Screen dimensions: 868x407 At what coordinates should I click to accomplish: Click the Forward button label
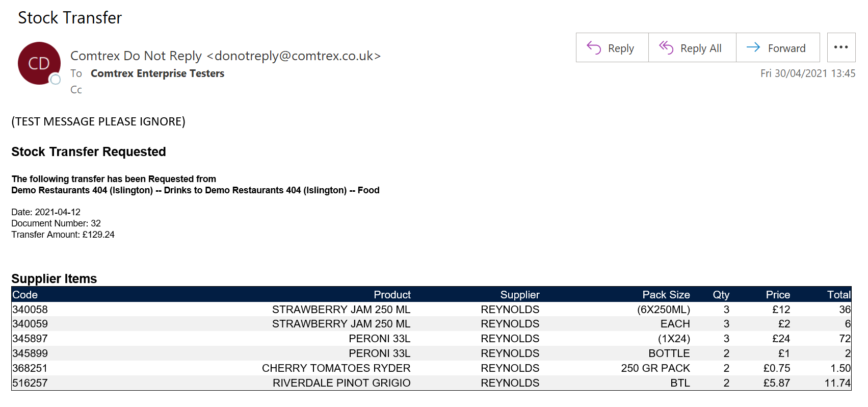pyautogui.click(x=786, y=48)
